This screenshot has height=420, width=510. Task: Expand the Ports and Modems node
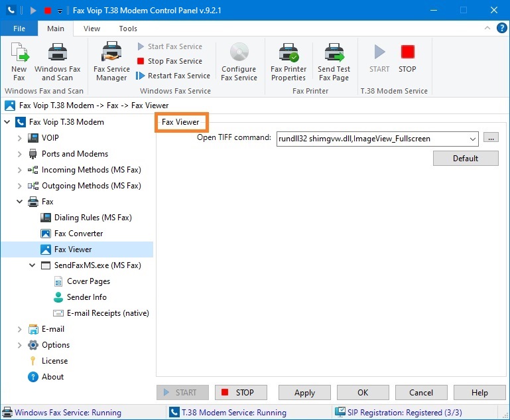(x=19, y=154)
